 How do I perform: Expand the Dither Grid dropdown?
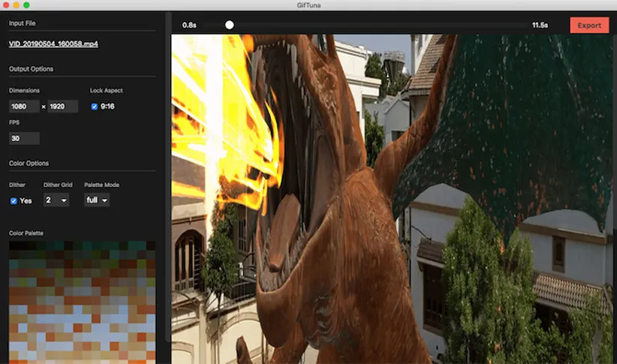tap(56, 200)
